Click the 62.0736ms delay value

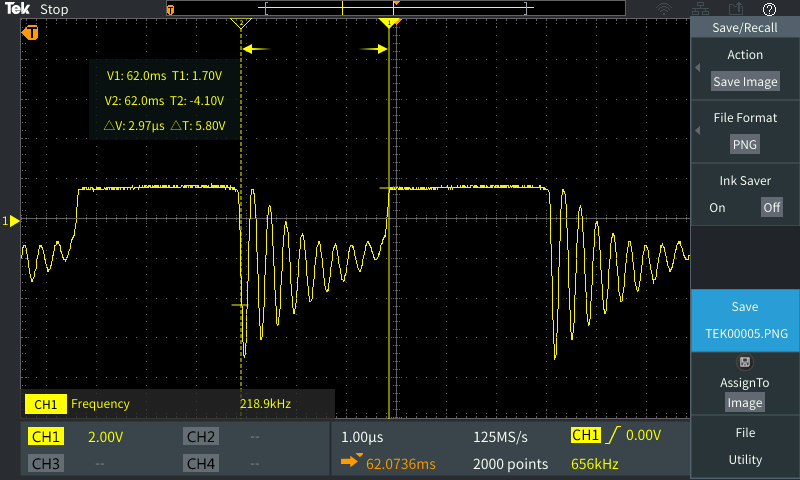pos(401,464)
